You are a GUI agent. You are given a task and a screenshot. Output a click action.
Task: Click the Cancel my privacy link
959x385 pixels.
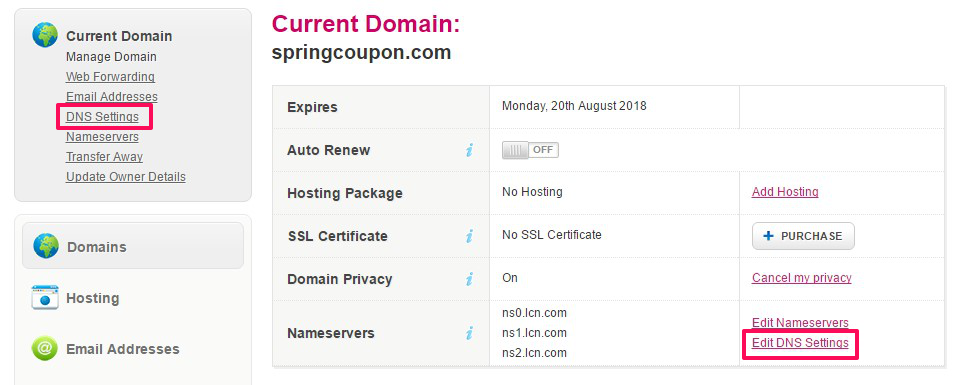point(802,278)
